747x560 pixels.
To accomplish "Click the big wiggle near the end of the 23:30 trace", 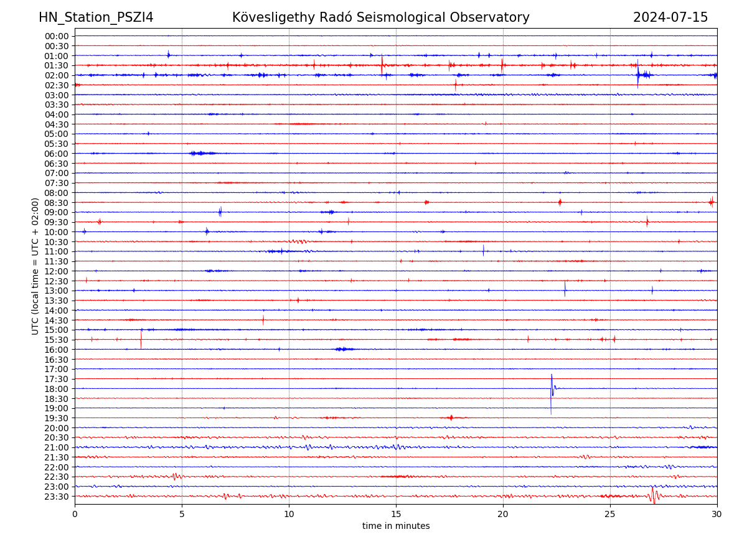I will pyautogui.click(x=653, y=496).
